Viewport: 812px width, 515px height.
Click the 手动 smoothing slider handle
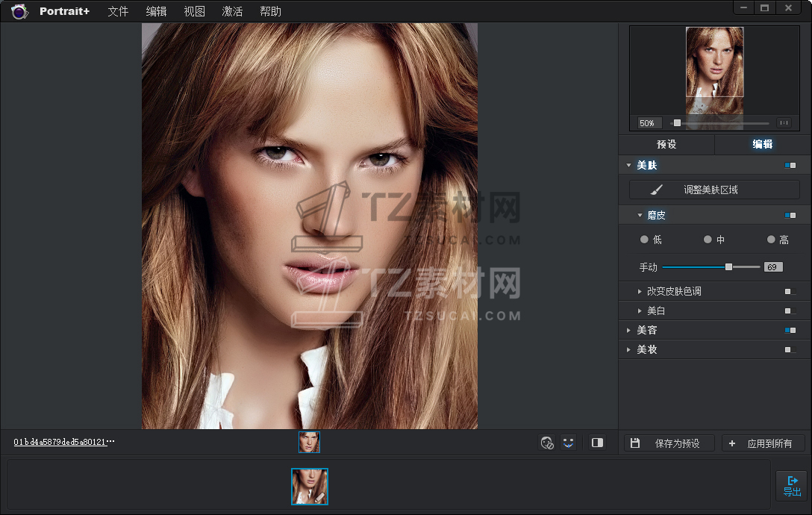click(x=728, y=266)
